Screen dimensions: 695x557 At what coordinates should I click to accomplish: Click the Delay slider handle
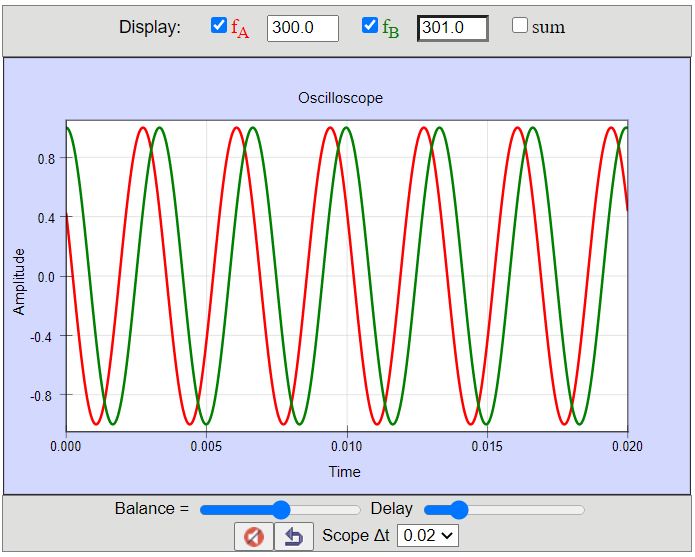click(x=459, y=510)
